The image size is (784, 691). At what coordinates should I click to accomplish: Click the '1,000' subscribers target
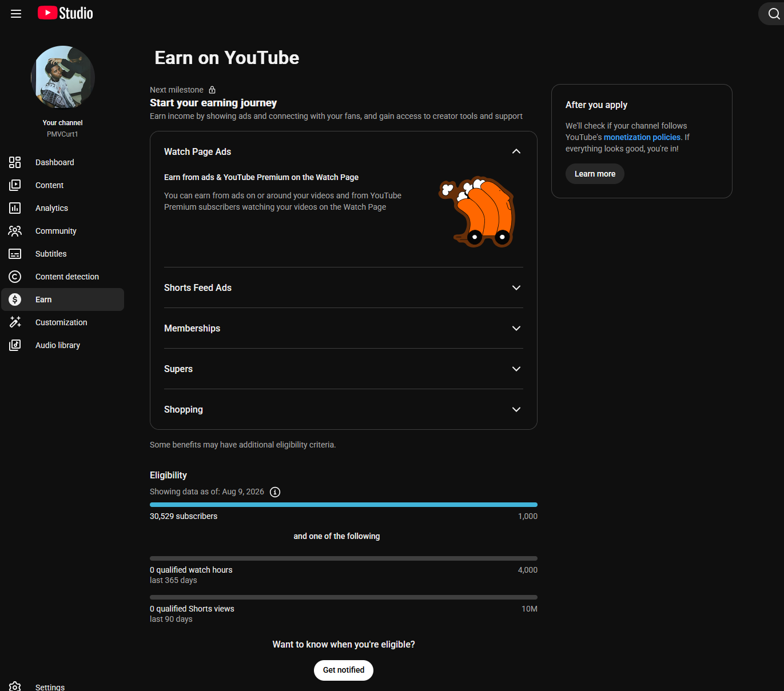coord(528,516)
